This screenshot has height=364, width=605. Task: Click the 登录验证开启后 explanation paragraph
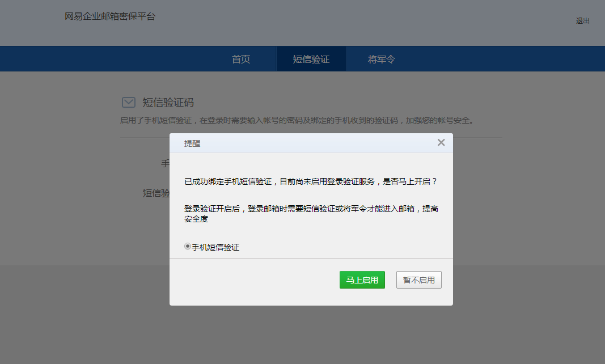coord(311,214)
